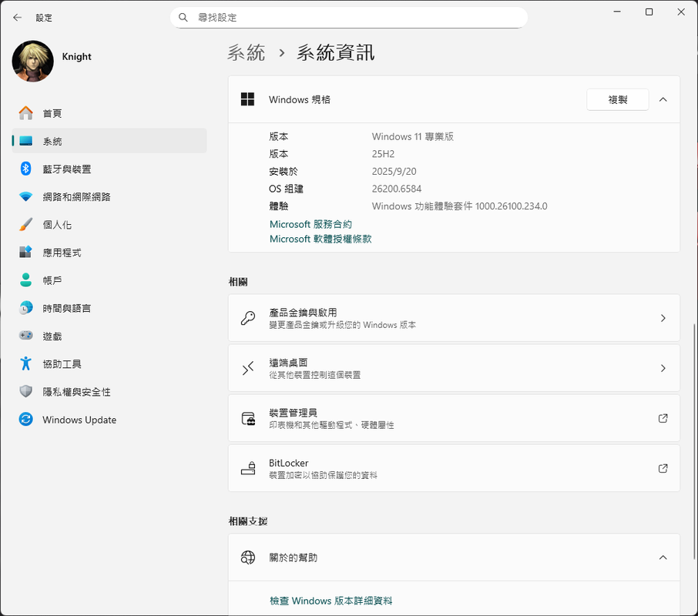Click the Bluetooth icon for 藍牙與裝置

tap(26, 169)
